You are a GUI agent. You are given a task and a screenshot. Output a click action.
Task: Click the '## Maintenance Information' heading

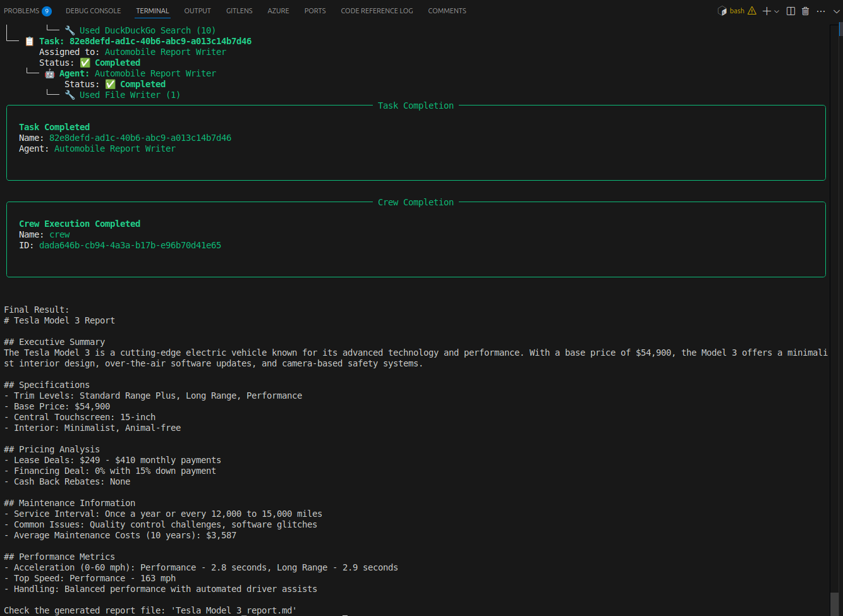click(70, 503)
